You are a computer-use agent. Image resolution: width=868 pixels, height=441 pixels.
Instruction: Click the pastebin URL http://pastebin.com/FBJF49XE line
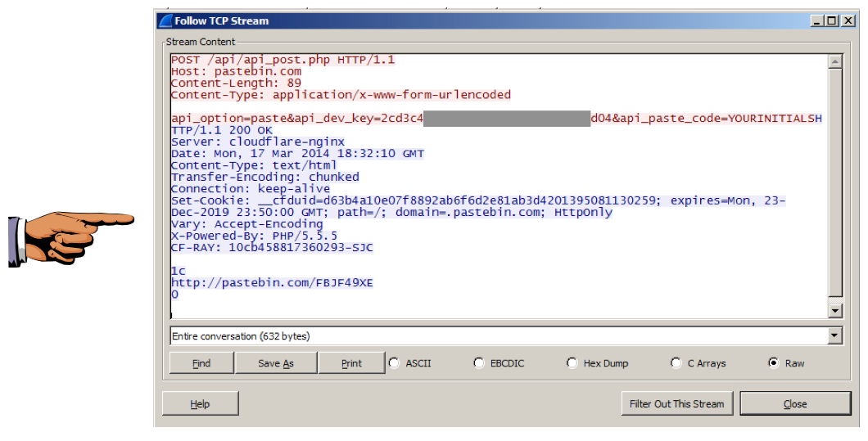point(273,283)
